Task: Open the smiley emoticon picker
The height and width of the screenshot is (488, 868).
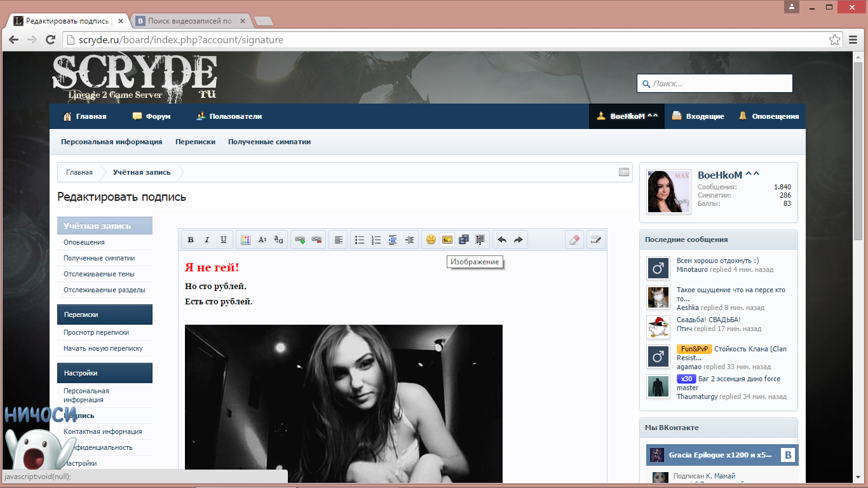Action: click(431, 240)
